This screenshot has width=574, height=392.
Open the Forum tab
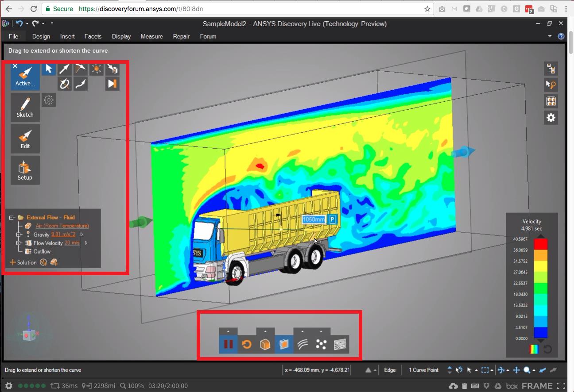click(208, 36)
